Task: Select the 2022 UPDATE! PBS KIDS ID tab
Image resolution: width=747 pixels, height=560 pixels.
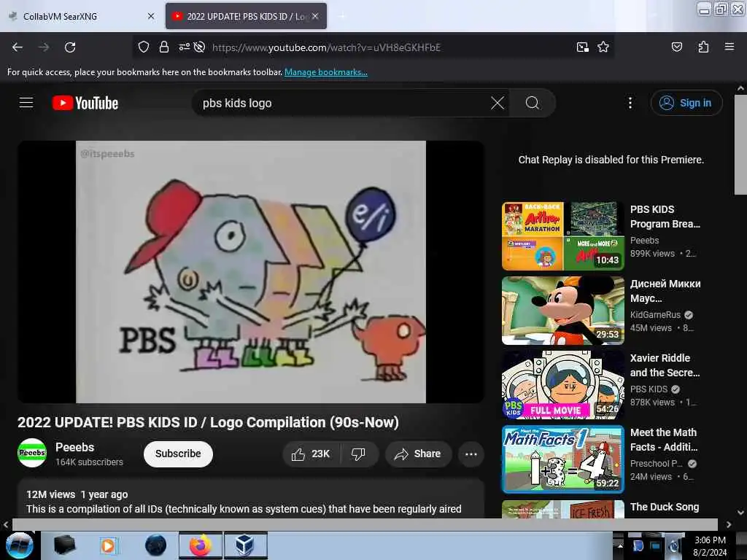Action: pyautogui.click(x=247, y=16)
